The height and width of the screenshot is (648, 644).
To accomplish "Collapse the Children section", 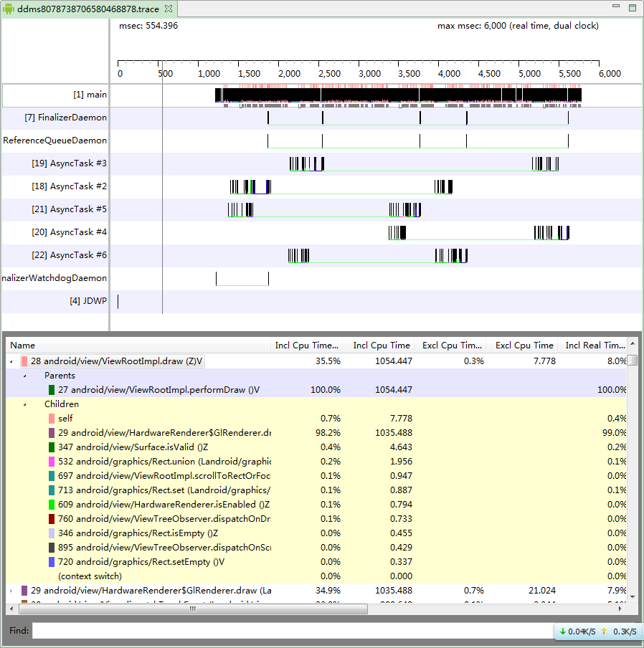I will click(x=24, y=404).
